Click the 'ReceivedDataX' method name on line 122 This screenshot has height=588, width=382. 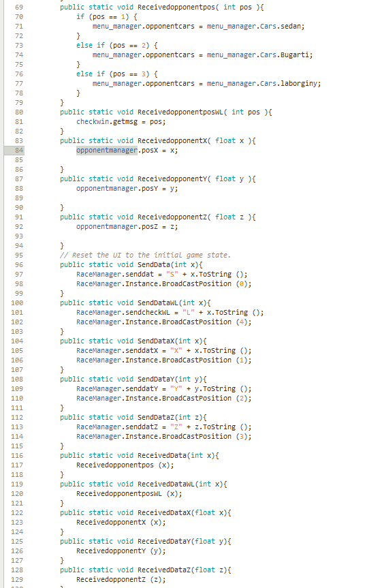(164, 513)
